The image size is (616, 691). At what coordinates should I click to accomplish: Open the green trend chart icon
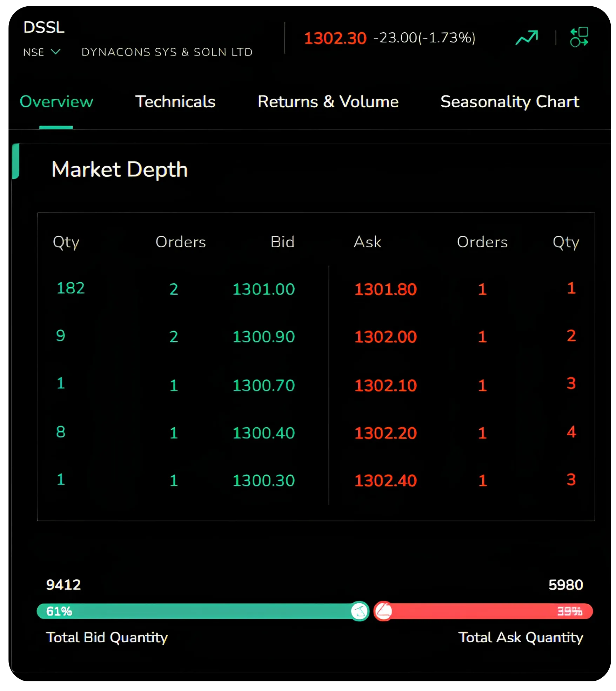click(x=527, y=38)
